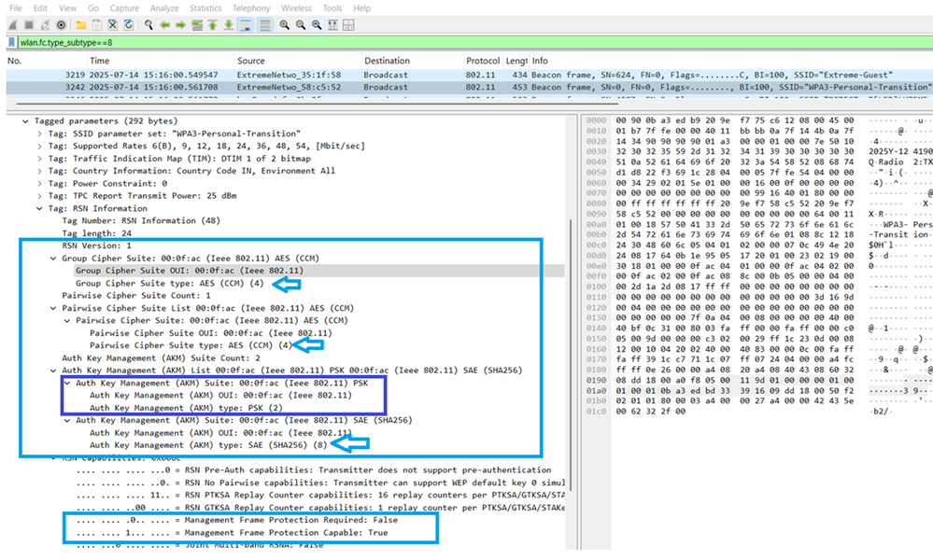The image size is (933, 560).
Task: Open the File menu
Action: 16,8
